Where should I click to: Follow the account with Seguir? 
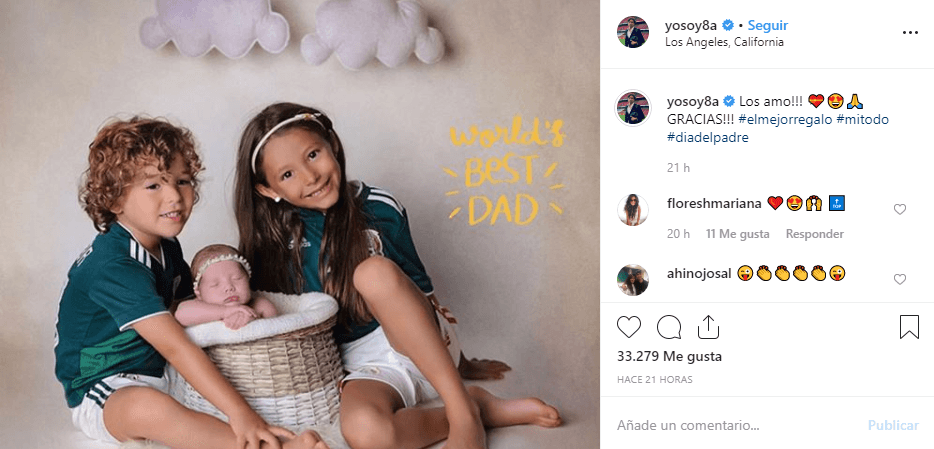pos(768,26)
